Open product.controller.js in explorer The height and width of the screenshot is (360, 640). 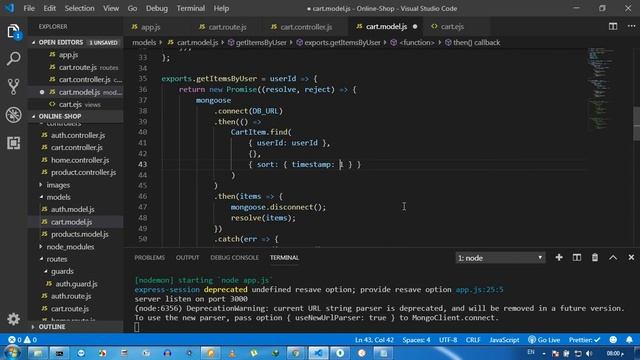(83, 172)
